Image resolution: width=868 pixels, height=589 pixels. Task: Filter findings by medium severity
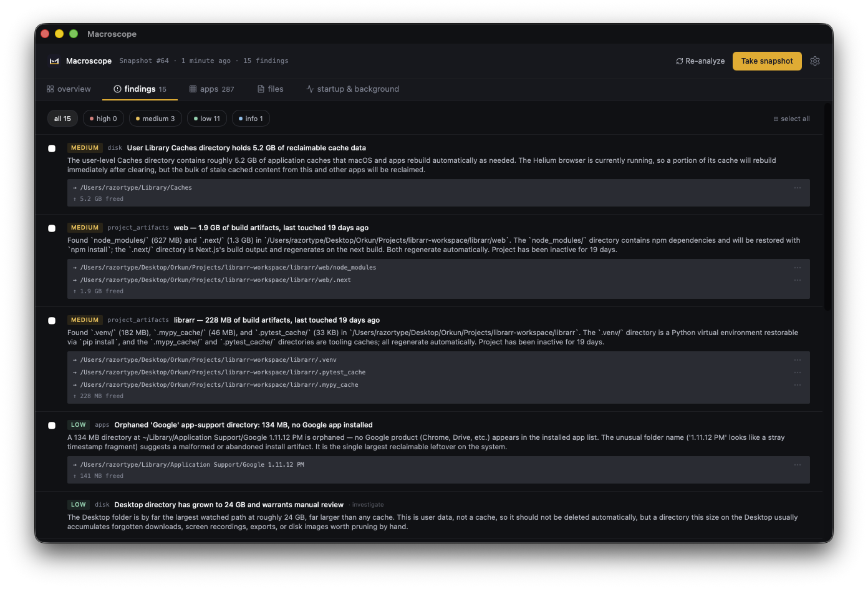point(155,119)
